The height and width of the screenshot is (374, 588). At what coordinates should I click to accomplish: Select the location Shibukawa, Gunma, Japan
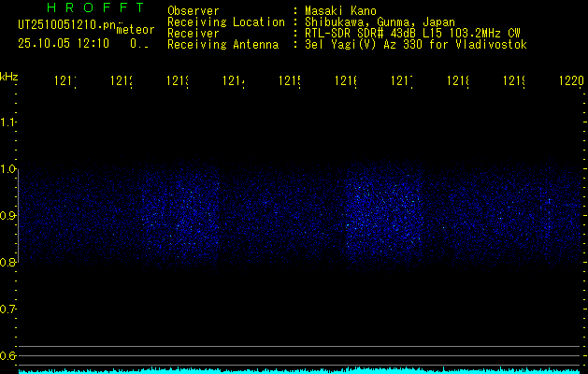pyautogui.click(x=380, y=22)
